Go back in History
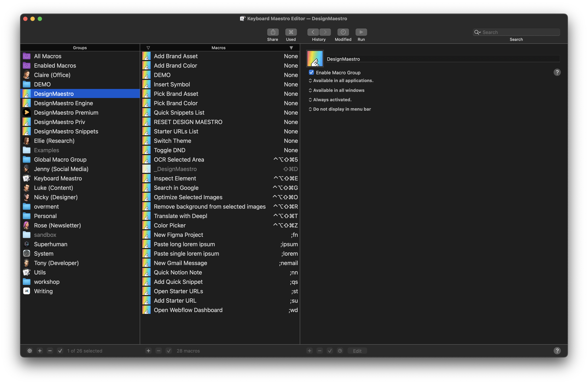 [x=313, y=32]
